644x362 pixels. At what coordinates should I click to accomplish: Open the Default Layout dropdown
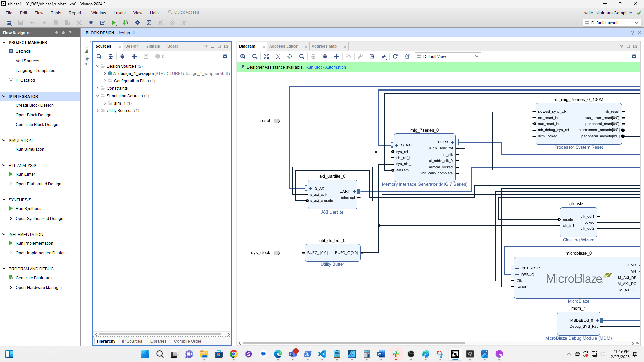pyautogui.click(x=611, y=23)
